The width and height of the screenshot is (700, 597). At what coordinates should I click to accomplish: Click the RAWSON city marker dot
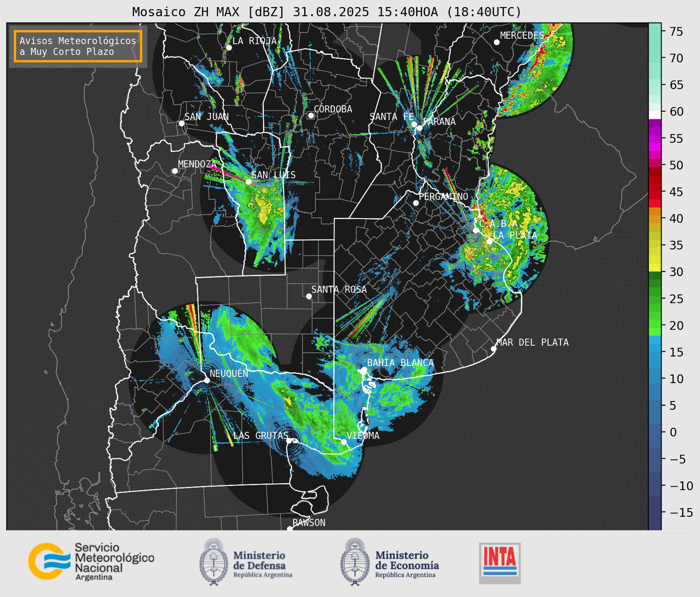pyautogui.click(x=290, y=529)
